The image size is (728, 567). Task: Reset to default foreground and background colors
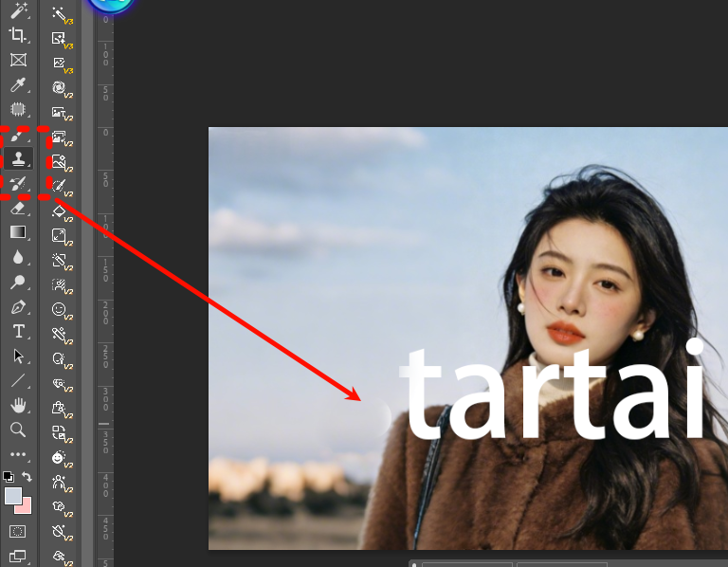[9, 476]
